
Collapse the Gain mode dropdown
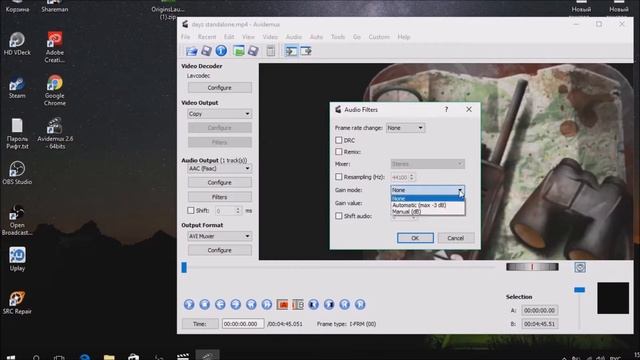[x=427, y=190]
